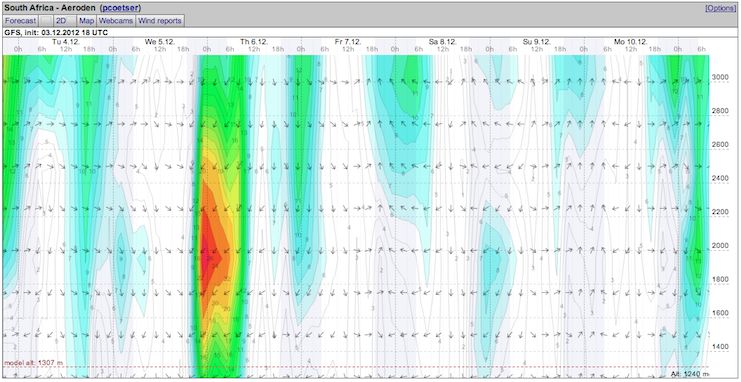The height and width of the screenshot is (382, 741).
Task: Select the Sa 8.12. day header
Action: click(x=442, y=42)
